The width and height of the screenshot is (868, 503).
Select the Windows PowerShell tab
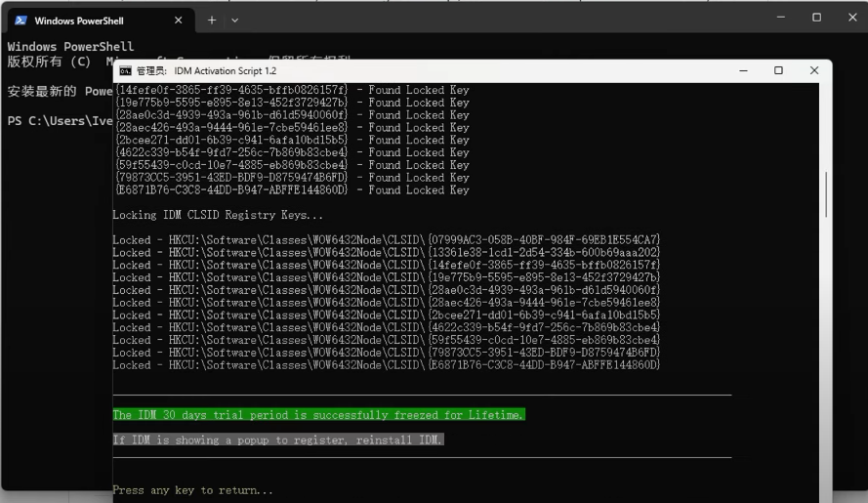(88, 21)
